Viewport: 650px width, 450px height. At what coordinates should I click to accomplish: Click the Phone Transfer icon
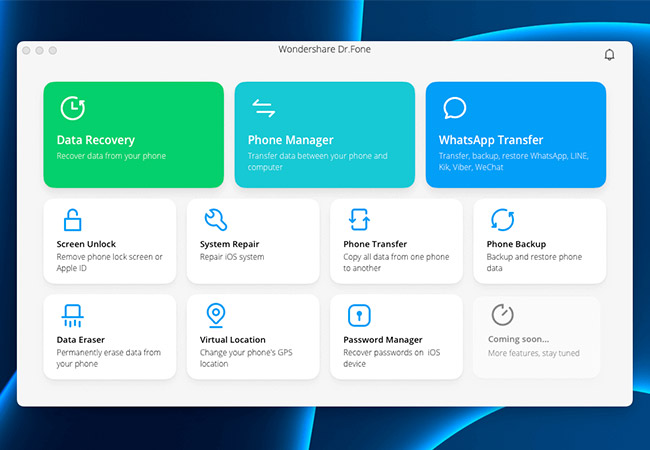(x=359, y=220)
